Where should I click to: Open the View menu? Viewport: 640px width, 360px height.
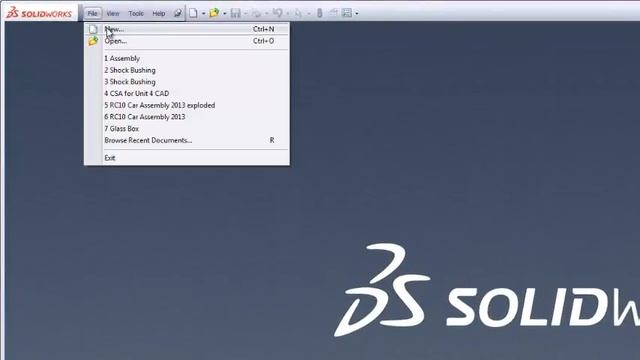coord(113,13)
